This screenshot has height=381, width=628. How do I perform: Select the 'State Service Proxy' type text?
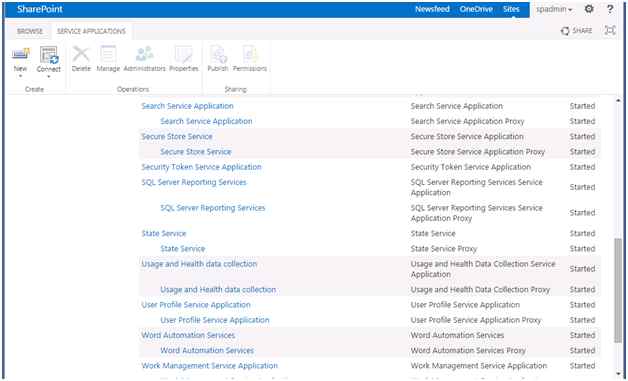[x=443, y=249]
